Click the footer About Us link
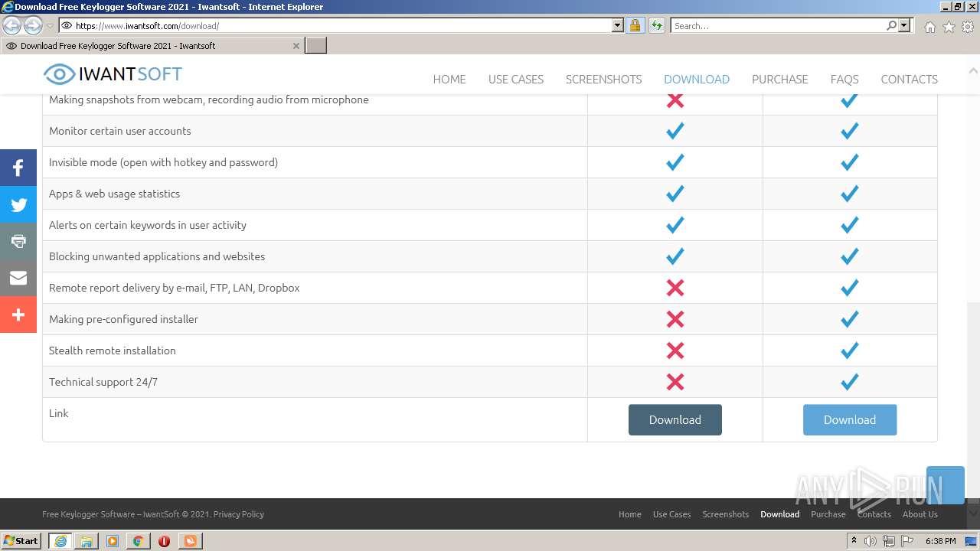 920,514
